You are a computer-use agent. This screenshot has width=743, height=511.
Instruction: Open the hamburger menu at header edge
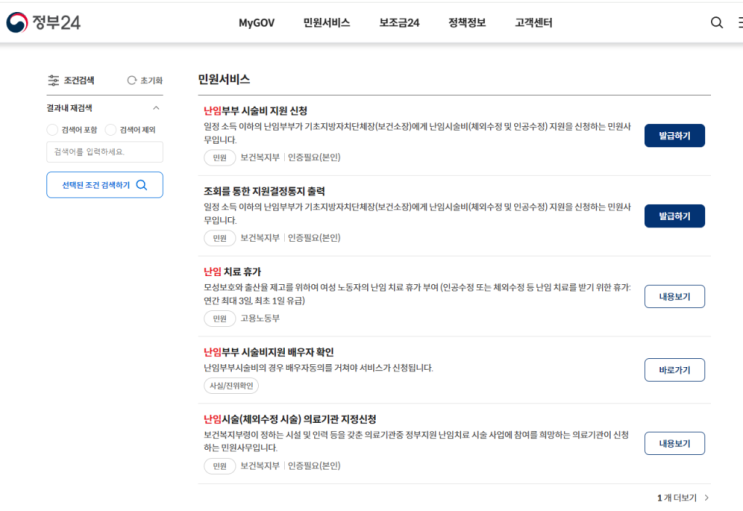click(x=740, y=22)
